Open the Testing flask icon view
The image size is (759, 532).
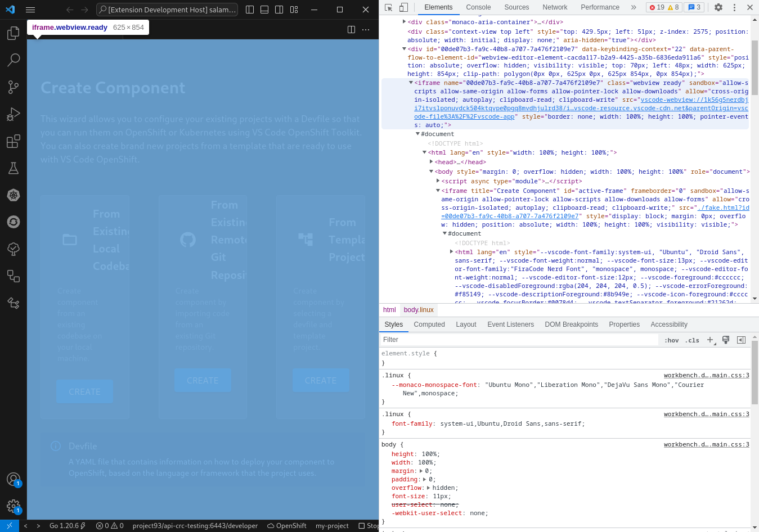coord(14,168)
